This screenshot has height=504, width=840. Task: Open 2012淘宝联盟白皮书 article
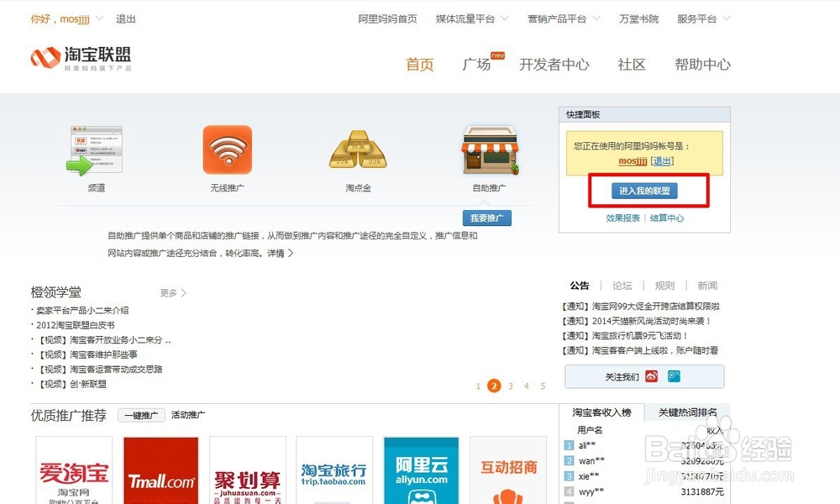coord(75,325)
